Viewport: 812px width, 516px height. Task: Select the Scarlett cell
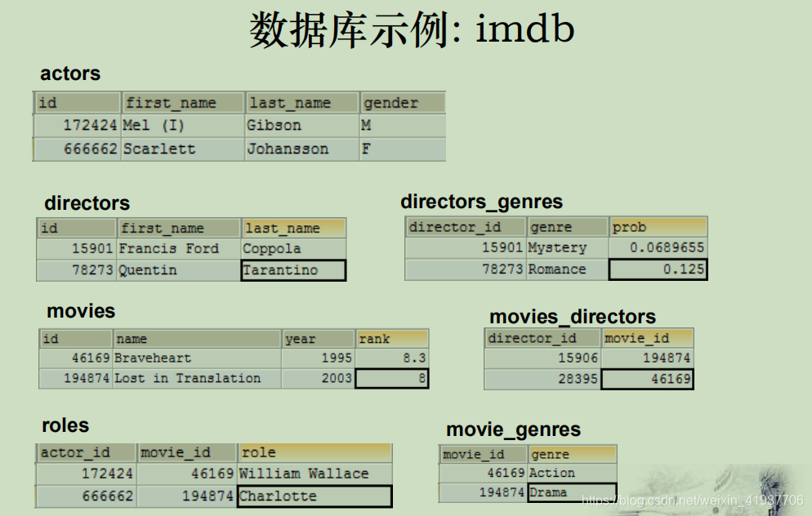[x=183, y=149]
